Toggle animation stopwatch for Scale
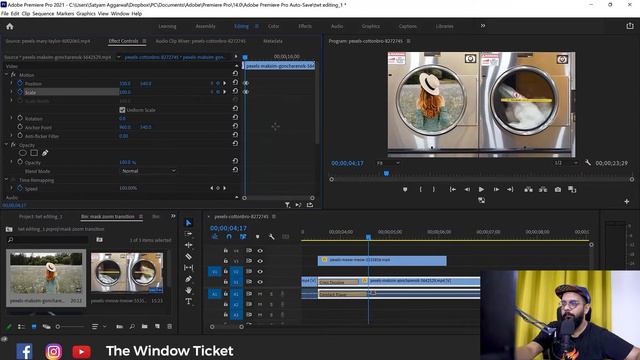 tap(20, 92)
